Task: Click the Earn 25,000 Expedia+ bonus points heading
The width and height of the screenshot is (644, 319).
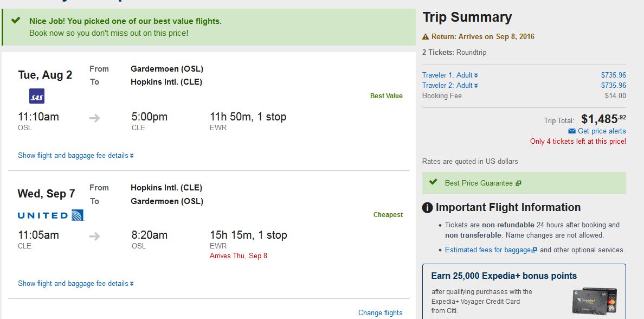Action: pos(504,276)
